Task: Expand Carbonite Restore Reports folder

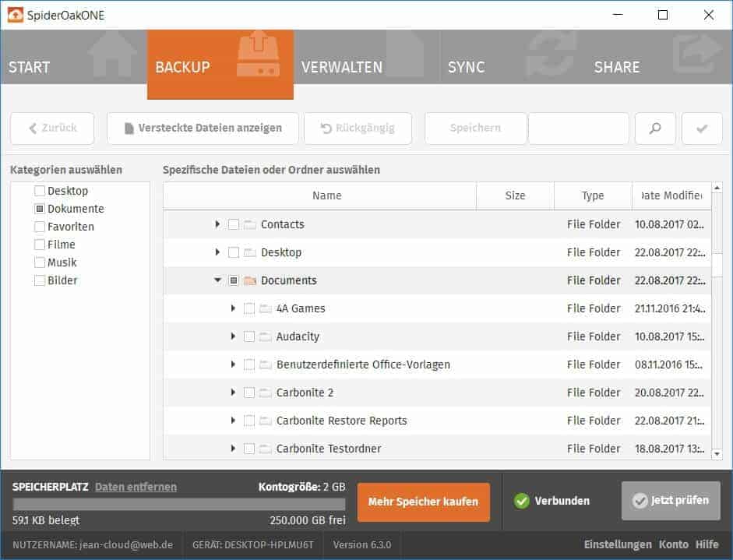Action: pyautogui.click(x=233, y=421)
